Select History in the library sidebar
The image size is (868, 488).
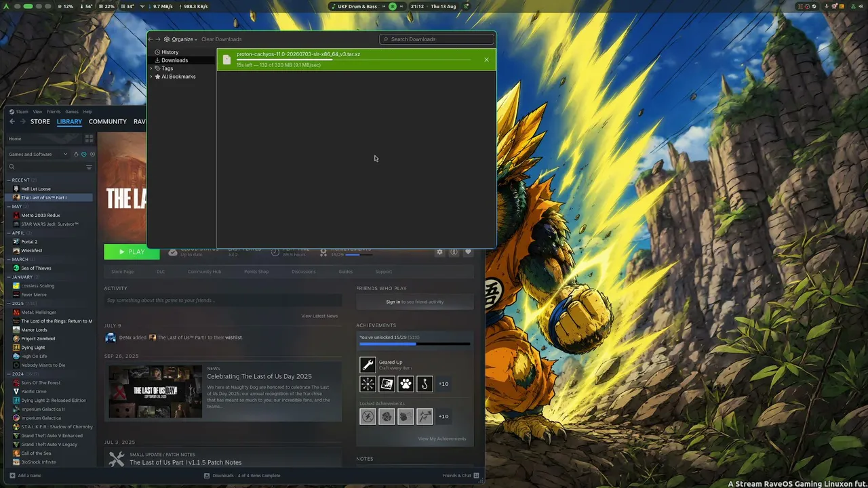point(170,52)
